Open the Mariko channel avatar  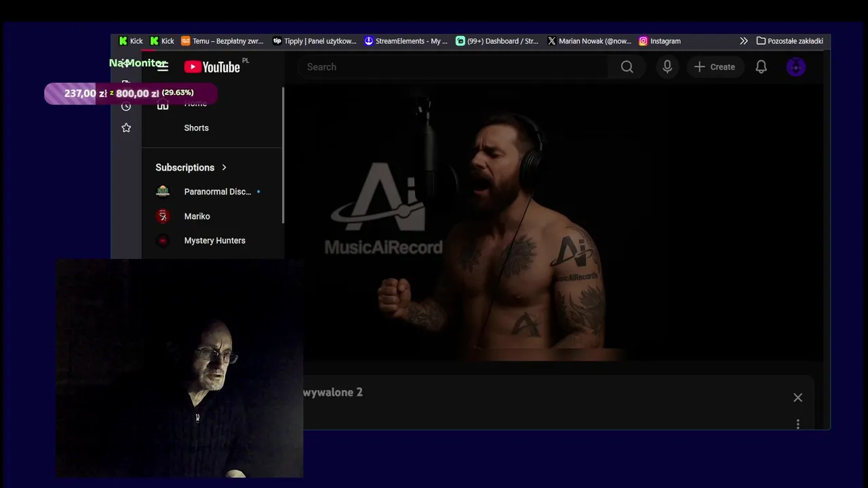(x=163, y=216)
